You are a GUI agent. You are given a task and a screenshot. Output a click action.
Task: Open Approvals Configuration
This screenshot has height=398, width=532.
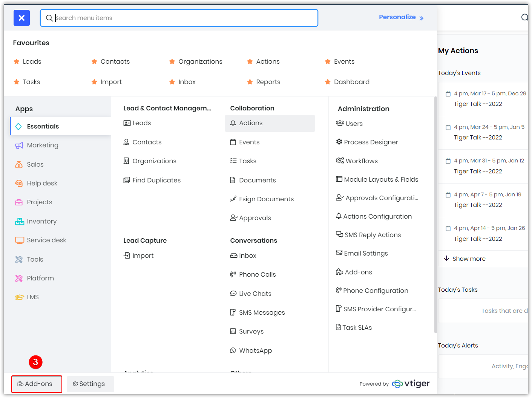pos(377,198)
